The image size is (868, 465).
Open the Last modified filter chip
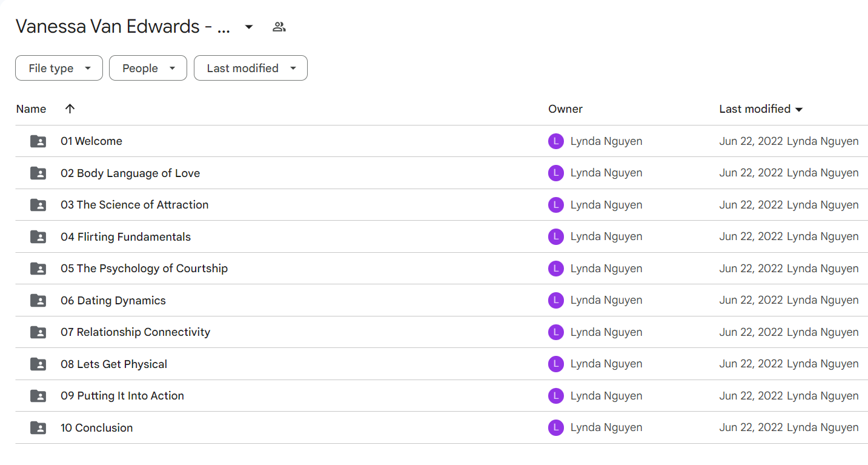[251, 68]
